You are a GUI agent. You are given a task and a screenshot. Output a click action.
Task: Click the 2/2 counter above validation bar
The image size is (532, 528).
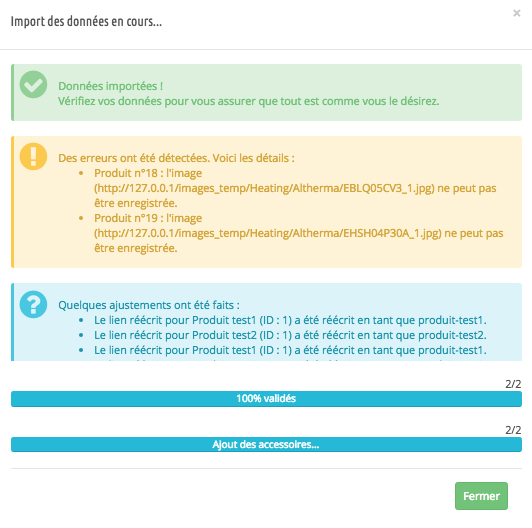pos(513,384)
